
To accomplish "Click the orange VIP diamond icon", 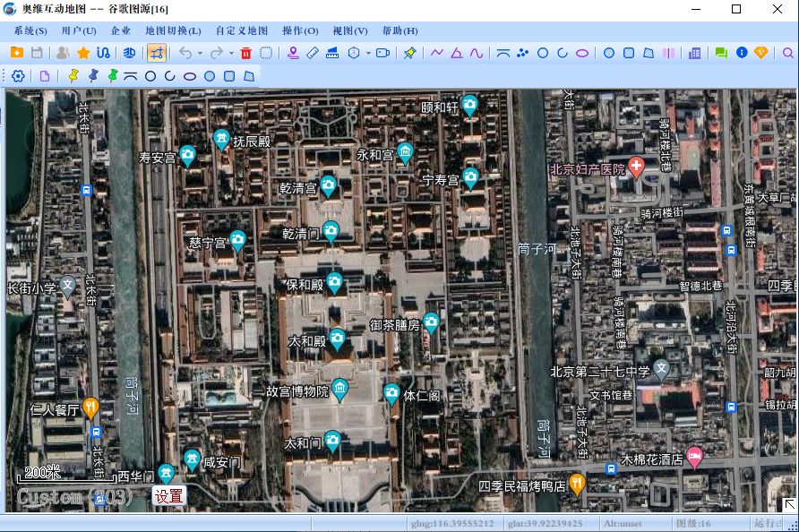I will click(760, 53).
